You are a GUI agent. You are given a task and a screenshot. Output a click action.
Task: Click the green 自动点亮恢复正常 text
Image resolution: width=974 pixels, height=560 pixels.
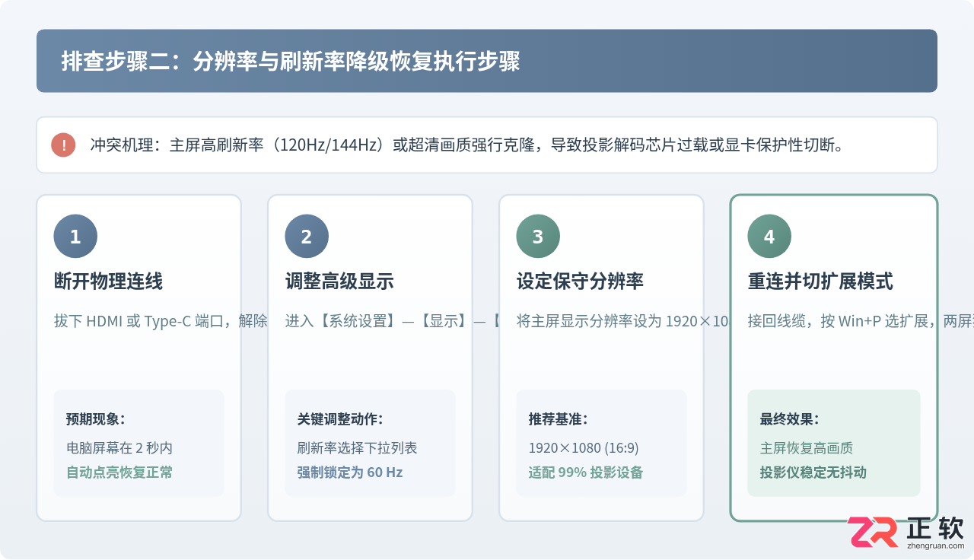point(119,473)
